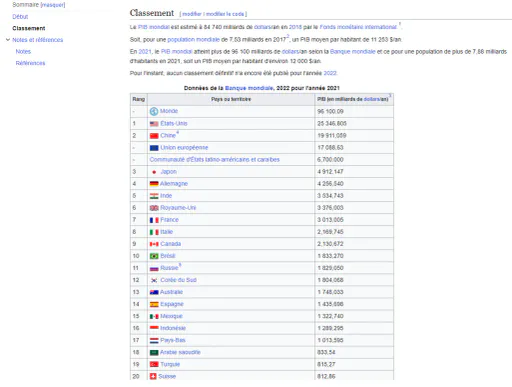Click the China flag icon
512x387 pixels.
point(154,136)
